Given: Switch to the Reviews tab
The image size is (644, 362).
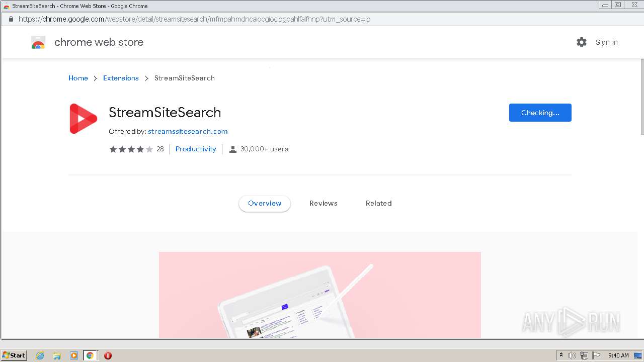Looking at the screenshot, I should 324,204.
